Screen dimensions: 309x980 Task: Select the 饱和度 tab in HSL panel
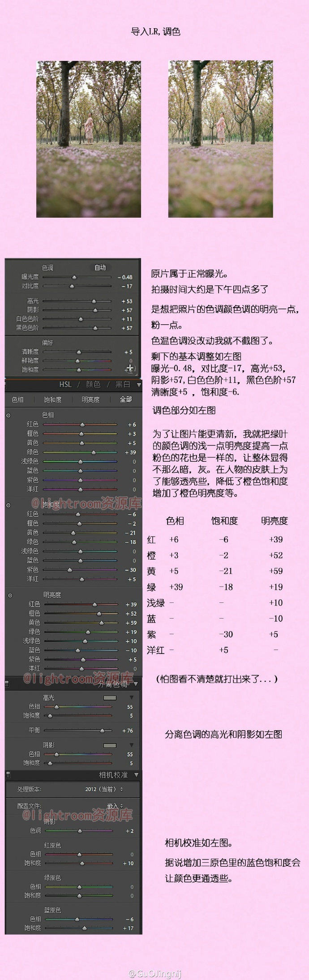pyautogui.click(x=53, y=400)
